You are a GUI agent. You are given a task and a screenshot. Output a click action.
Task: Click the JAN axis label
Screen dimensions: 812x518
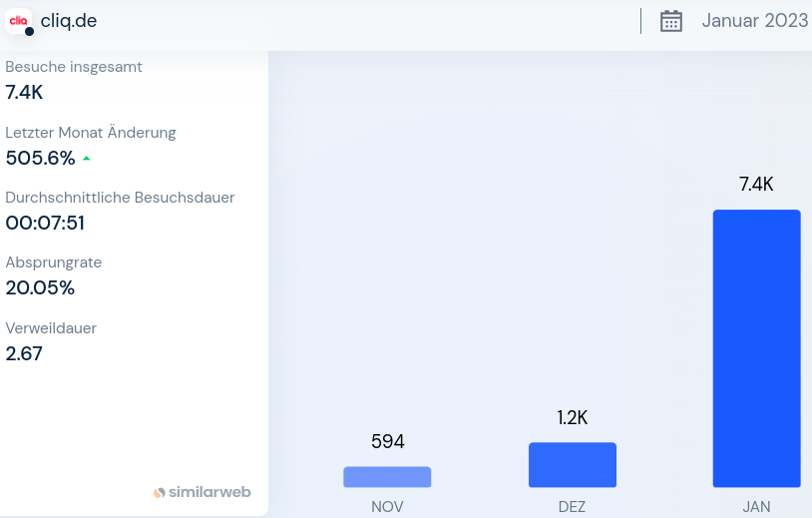pyautogui.click(x=756, y=506)
